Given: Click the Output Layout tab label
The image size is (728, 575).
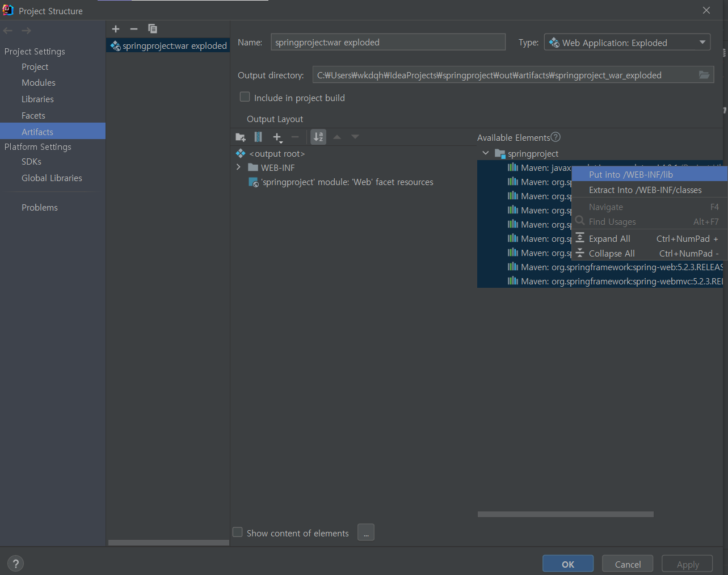Looking at the screenshot, I should pyautogui.click(x=275, y=119).
